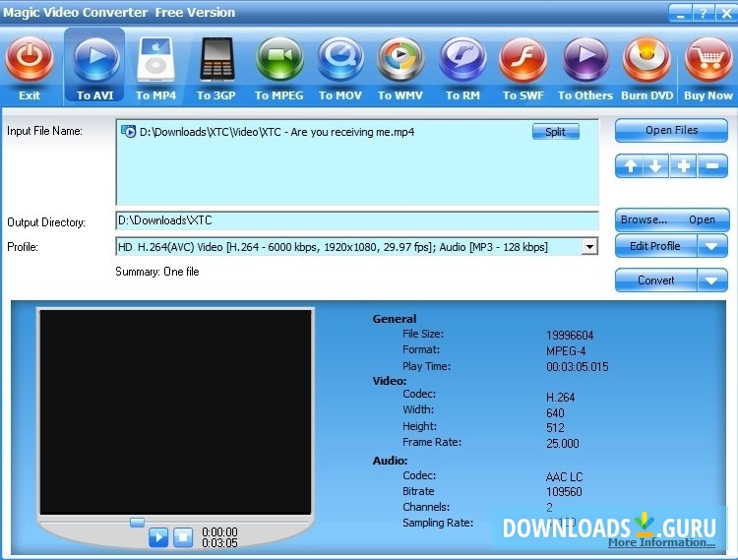Click the video codec value H.264
Screen dimensions: 738x560
(560, 398)
